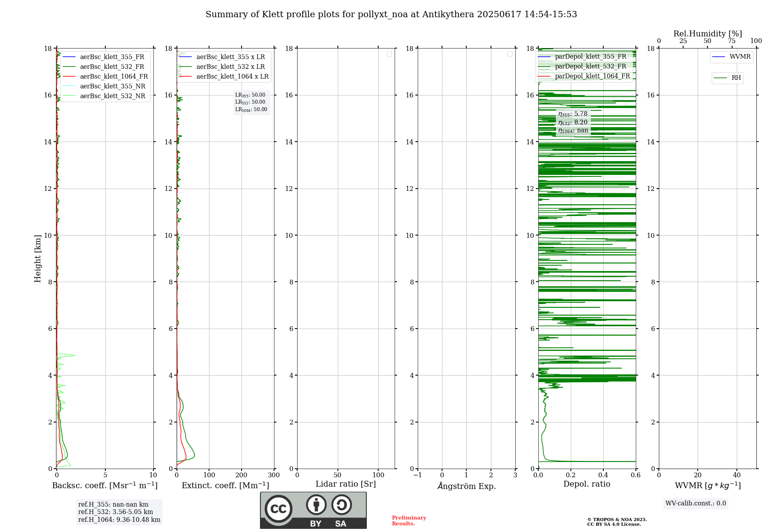
Task: Click the 'ref.H_355: nan-nan km' text
Action: 114,505
